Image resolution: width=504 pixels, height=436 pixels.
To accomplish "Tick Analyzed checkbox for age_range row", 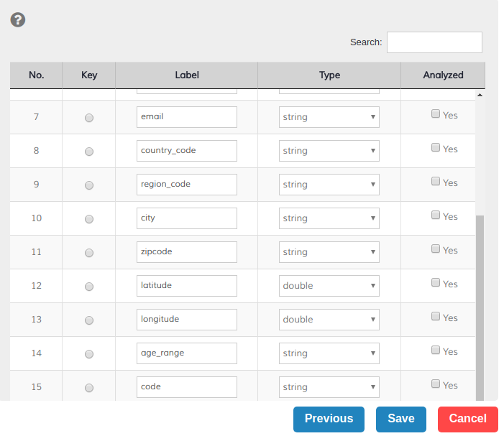I will (436, 350).
